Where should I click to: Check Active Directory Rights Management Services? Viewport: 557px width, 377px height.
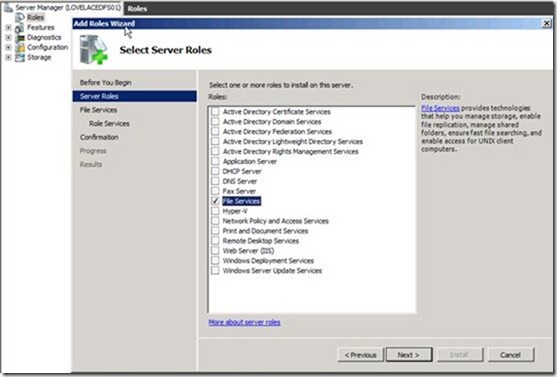pyautogui.click(x=215, y=151)
